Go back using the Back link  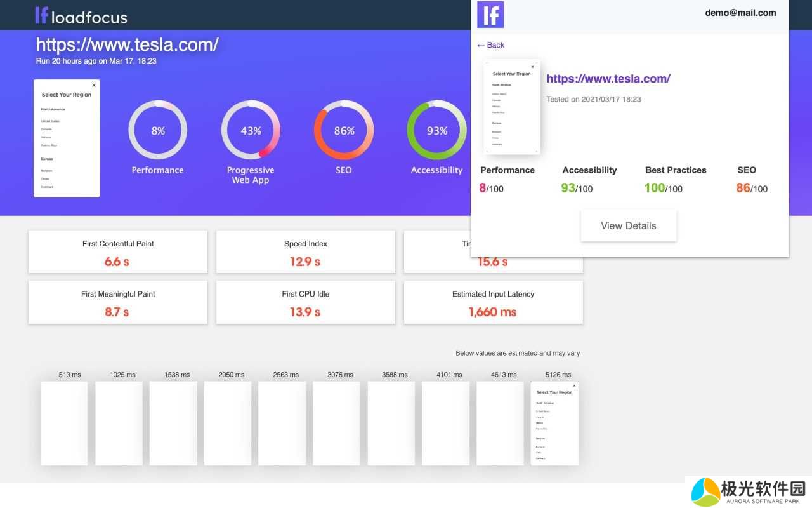pyautogui.click(x=491, y=45)
